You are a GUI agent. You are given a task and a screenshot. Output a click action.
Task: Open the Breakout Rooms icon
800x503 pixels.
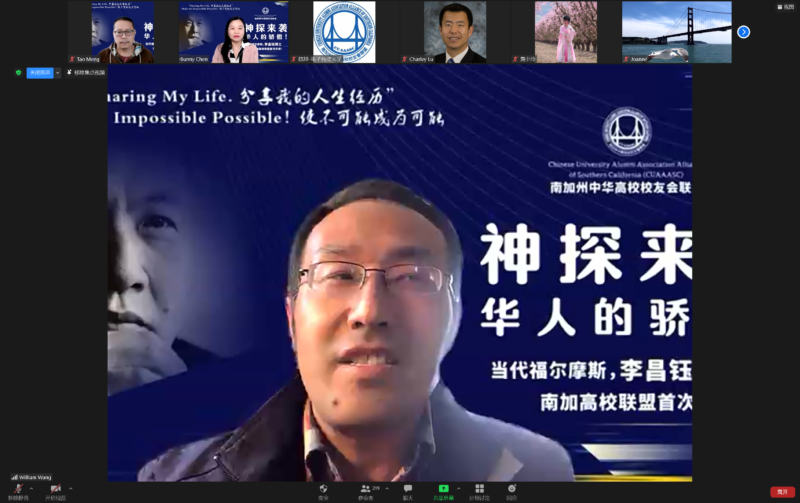479,490
